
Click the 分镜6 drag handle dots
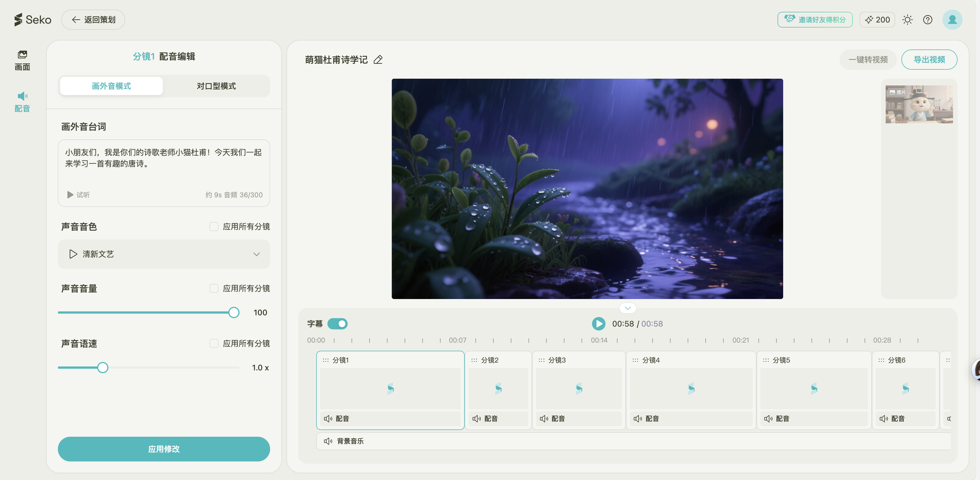pyautogui.click(x=881, y=360)
